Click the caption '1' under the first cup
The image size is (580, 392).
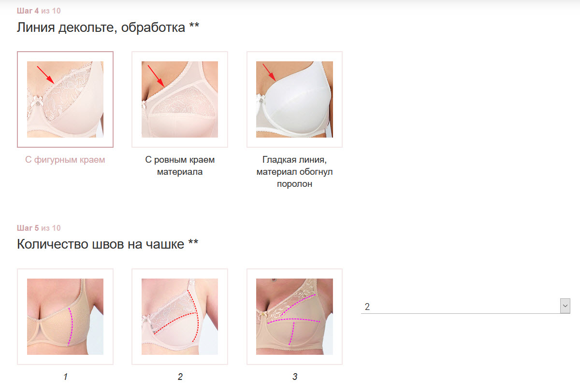[65, 377]
